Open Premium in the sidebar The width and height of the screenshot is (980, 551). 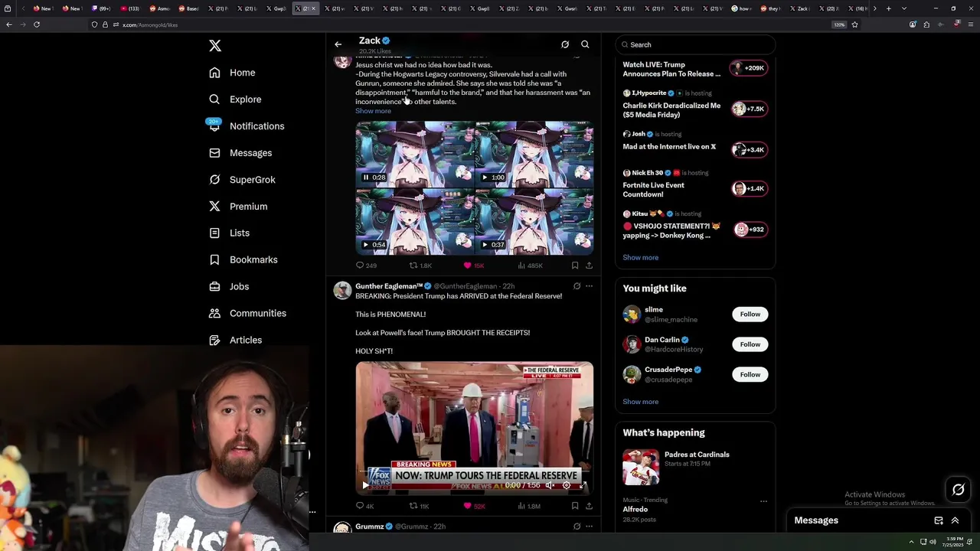tap(238, 207)
